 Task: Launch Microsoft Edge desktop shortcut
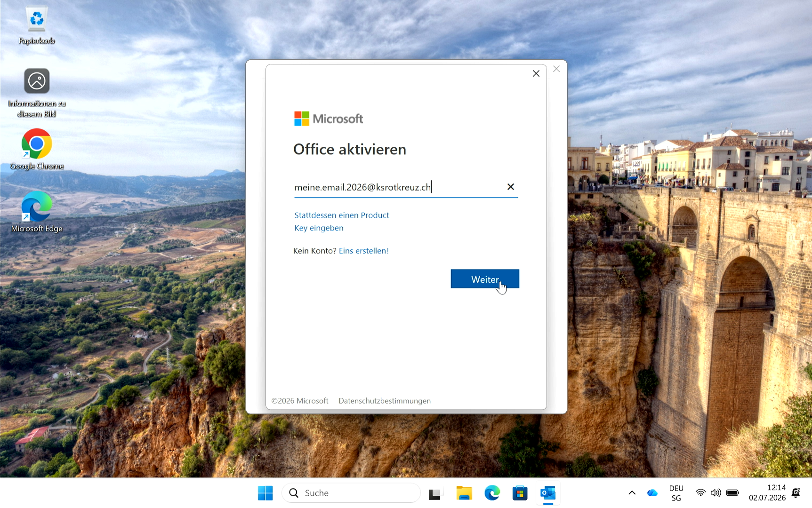click(x=37, y=212)
